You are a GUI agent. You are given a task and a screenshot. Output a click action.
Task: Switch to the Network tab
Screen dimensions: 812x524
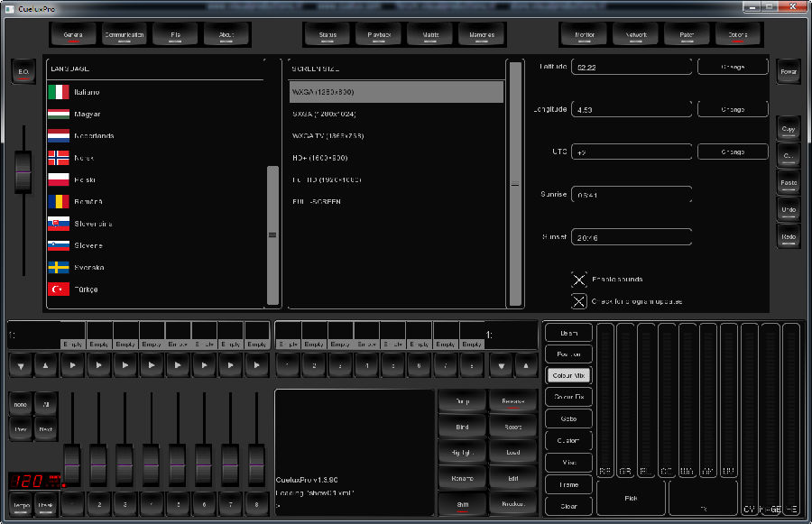coord(630,35)
